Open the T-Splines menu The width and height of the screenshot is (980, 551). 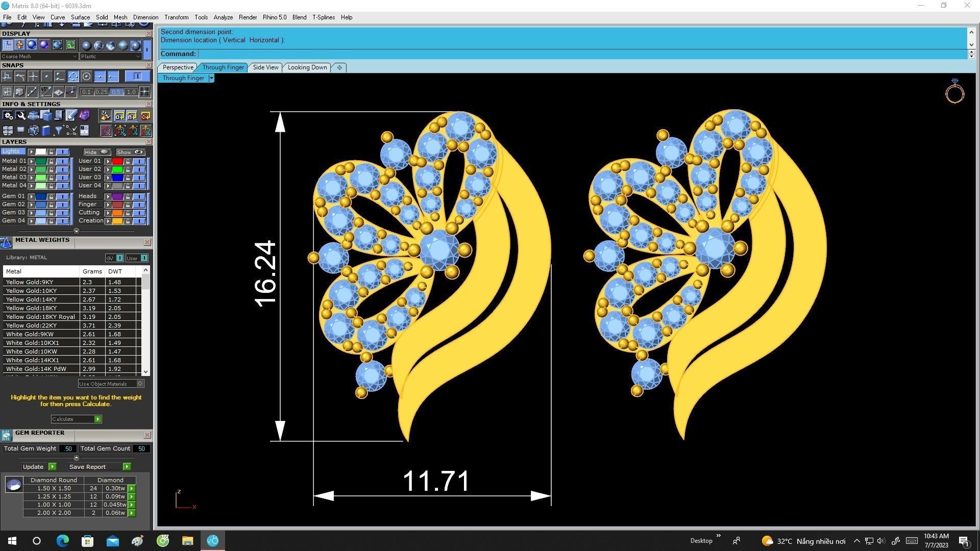pos(323,17)
